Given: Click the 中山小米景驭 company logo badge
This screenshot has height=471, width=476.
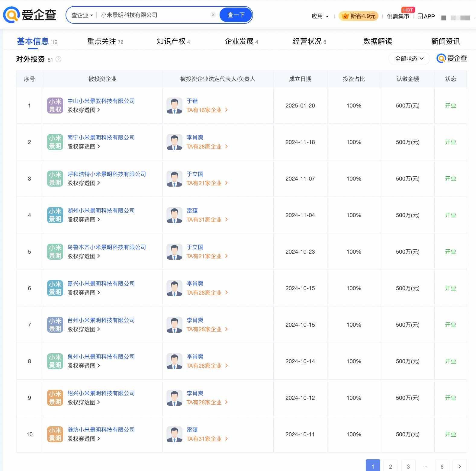Looking at the screenshot, I should coord(55,106).
